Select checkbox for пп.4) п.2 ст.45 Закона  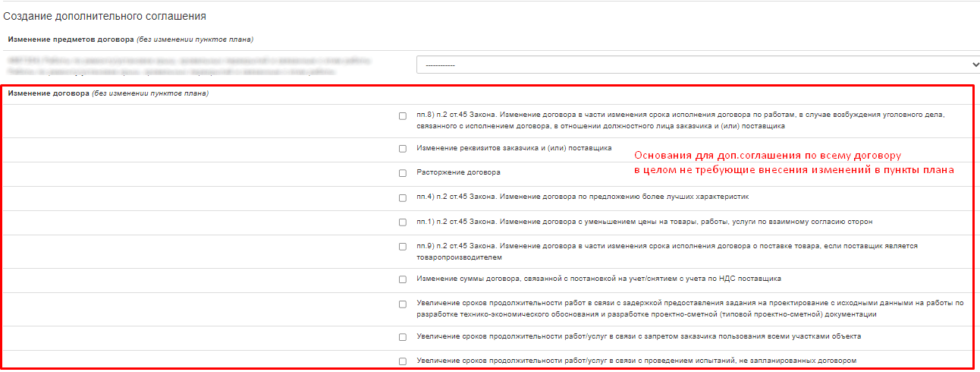pyautogui.click(x=403, y=197)
